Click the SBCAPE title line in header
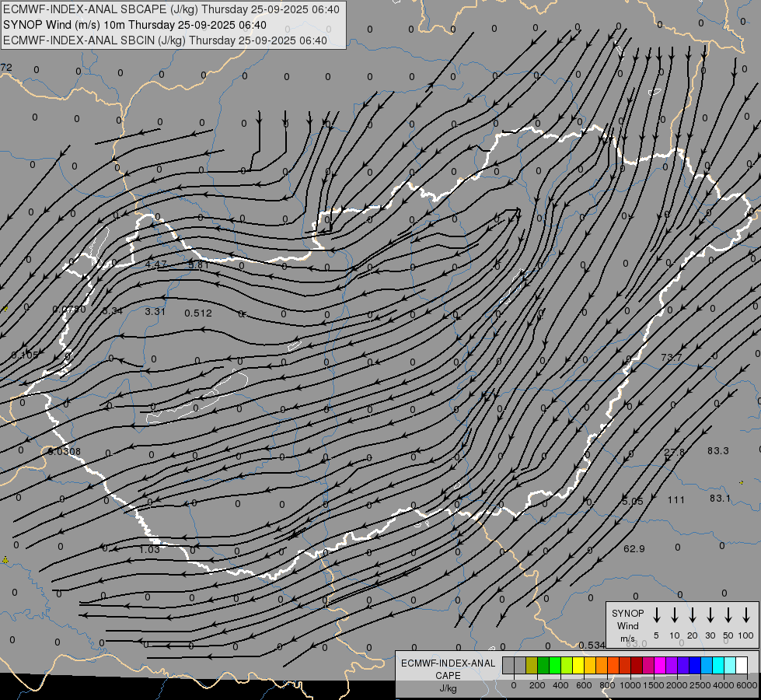This screenshot has width=761, height=700. [171, 9]
